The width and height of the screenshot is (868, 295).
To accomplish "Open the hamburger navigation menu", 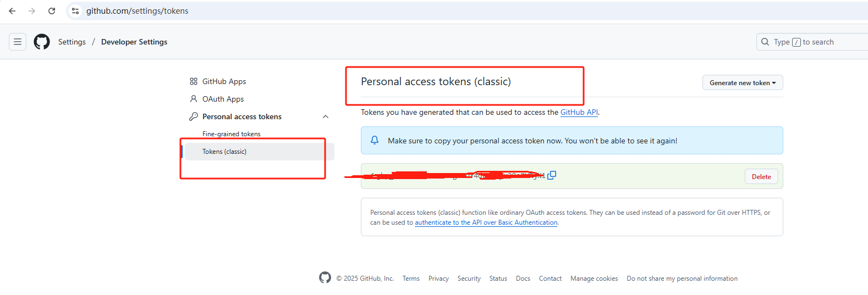I will tap(18, 42).
